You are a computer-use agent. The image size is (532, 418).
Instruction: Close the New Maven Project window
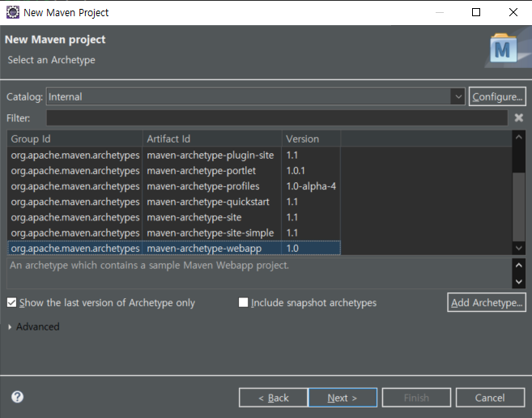[513, 13]
